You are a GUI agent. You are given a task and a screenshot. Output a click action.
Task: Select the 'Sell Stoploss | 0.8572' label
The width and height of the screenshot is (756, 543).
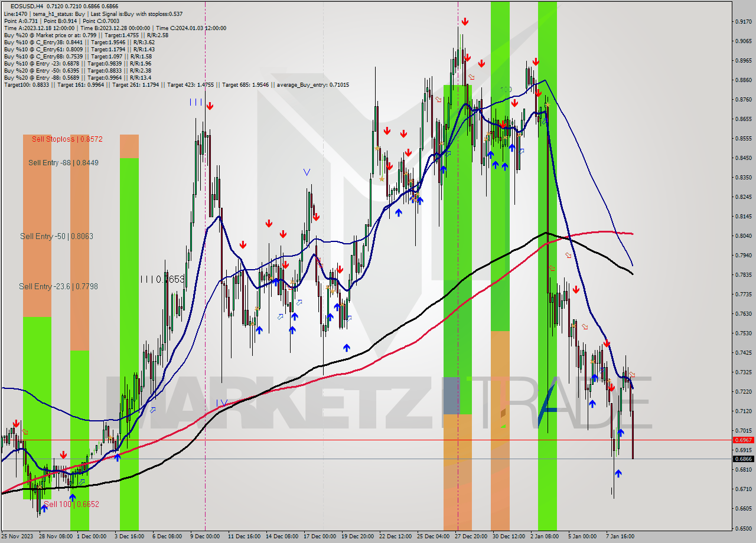coord(67,139)
